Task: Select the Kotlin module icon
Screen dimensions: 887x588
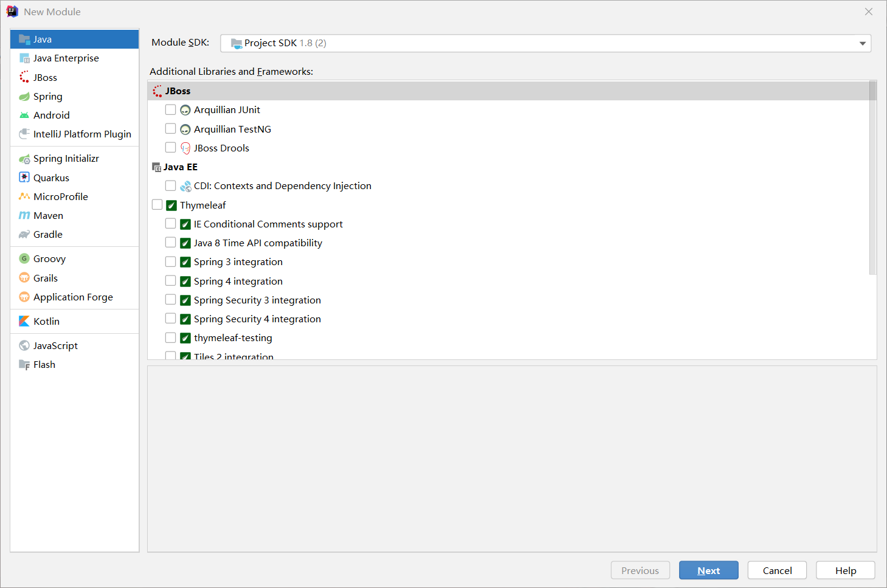Action: tap(24, 322)
